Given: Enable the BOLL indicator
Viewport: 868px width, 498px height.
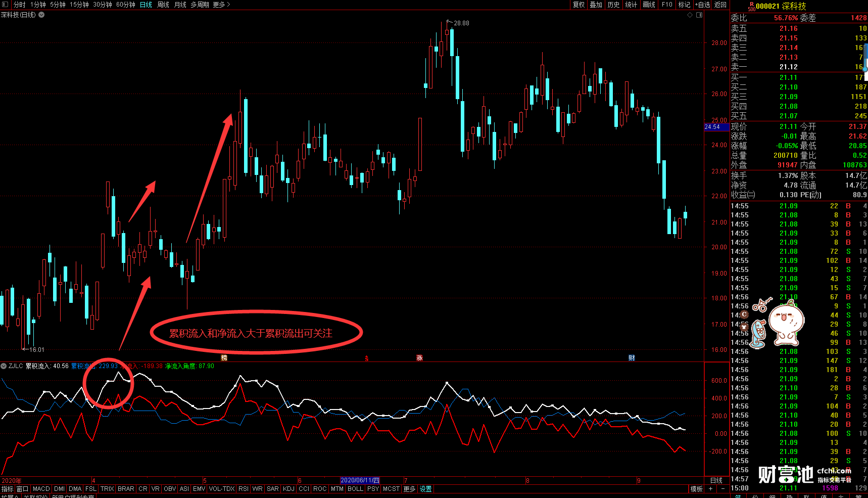Looking at the screenshot, I should (355, 489).
